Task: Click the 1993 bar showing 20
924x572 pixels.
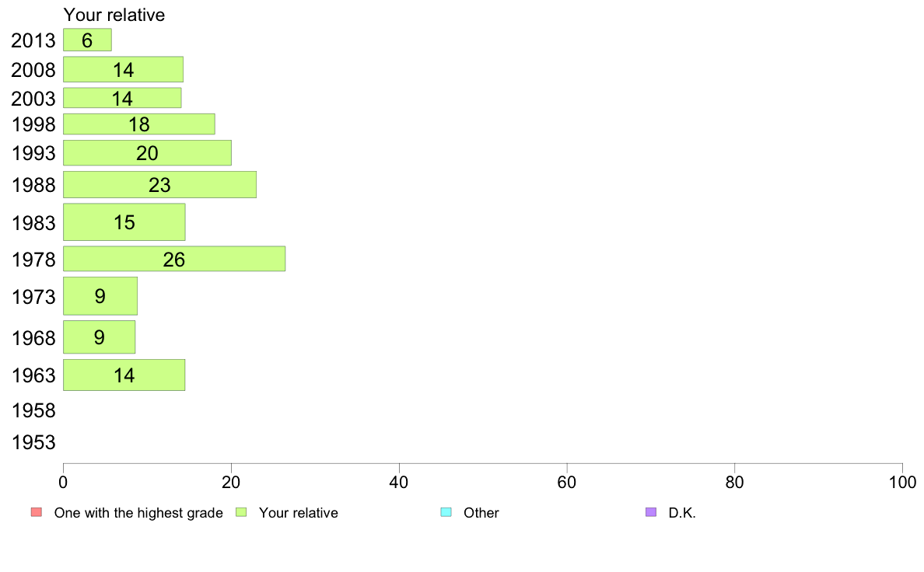Action: [147, 152]
